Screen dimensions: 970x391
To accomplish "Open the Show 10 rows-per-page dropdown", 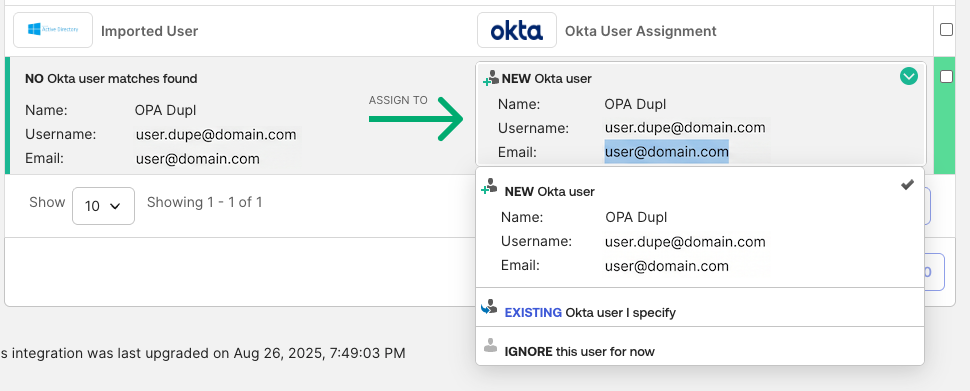I will (103, 206).
